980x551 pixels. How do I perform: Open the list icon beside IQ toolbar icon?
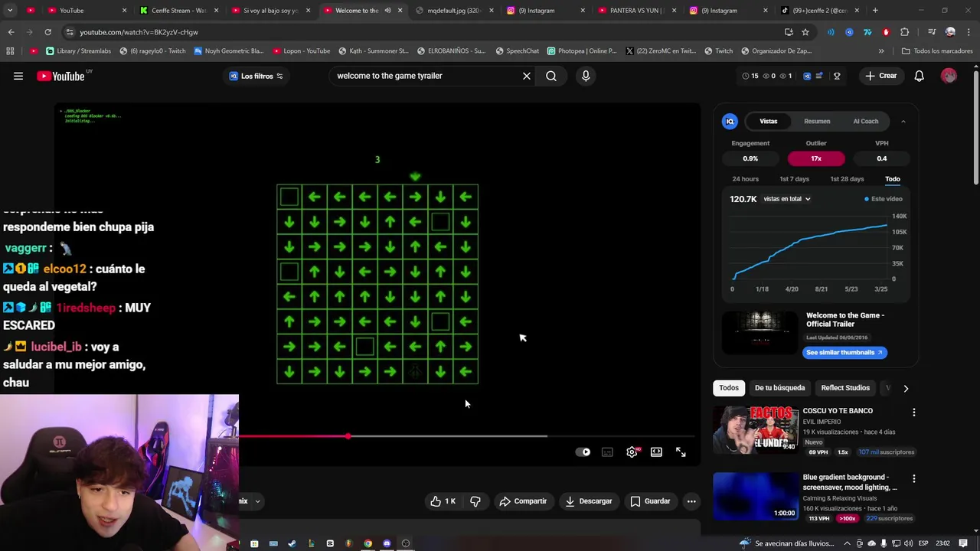819,76
